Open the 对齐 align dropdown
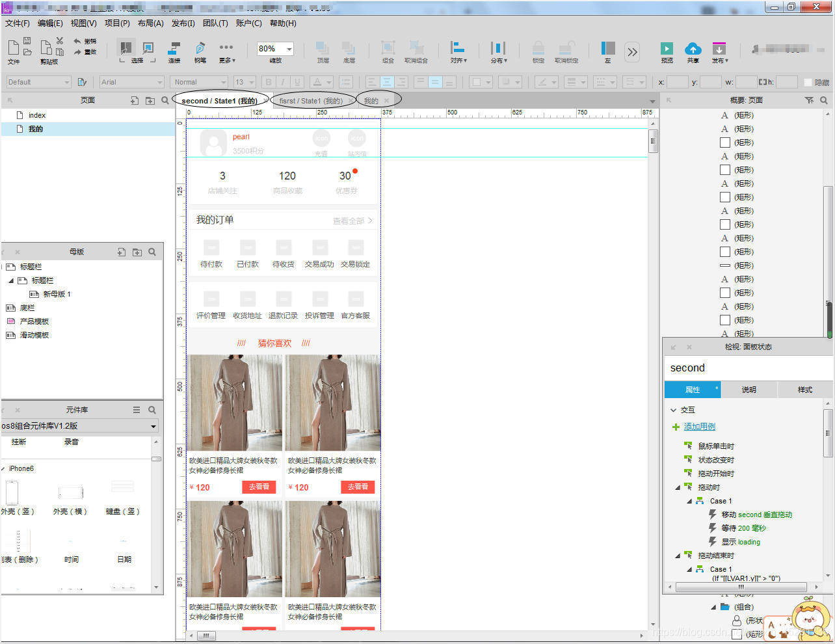Screen dimensions: 835x644 [460, 51]
